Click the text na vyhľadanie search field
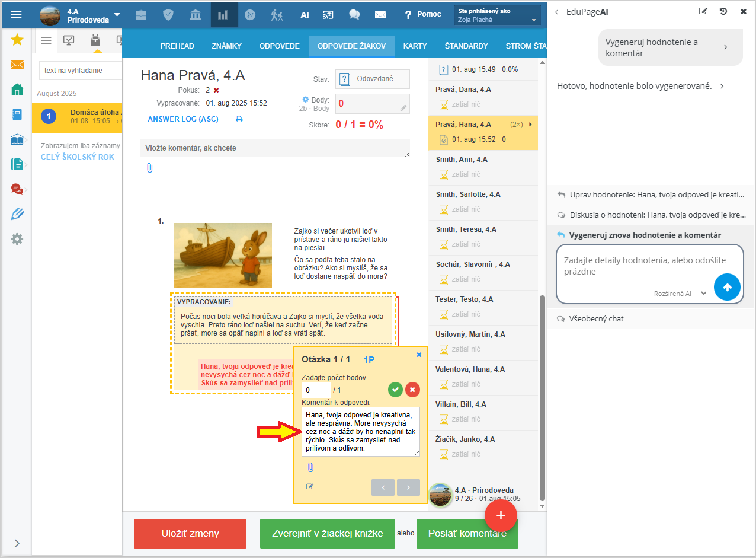 [x=81, y=71]
